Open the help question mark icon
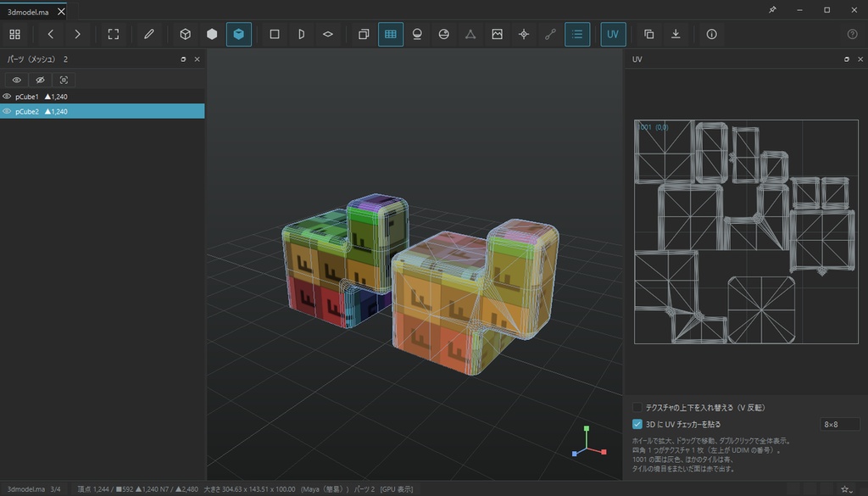This screenshot has width=868, height=496. 853,34
